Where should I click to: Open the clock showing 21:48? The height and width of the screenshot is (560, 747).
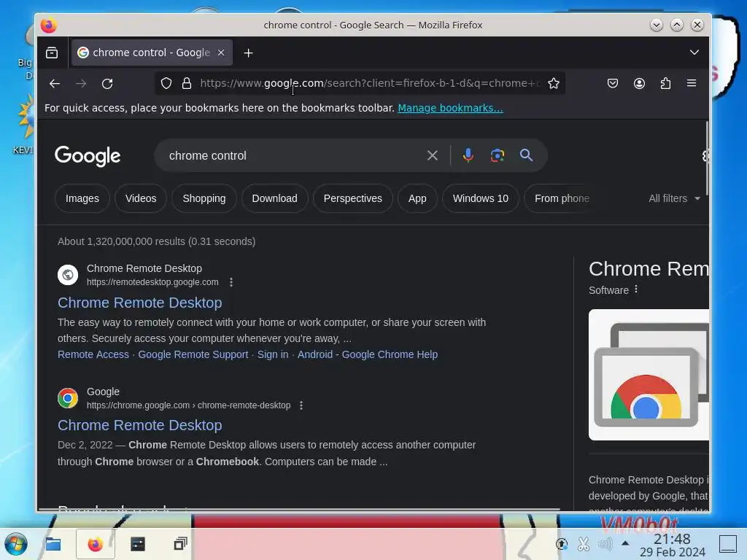(x=672, y=545)
